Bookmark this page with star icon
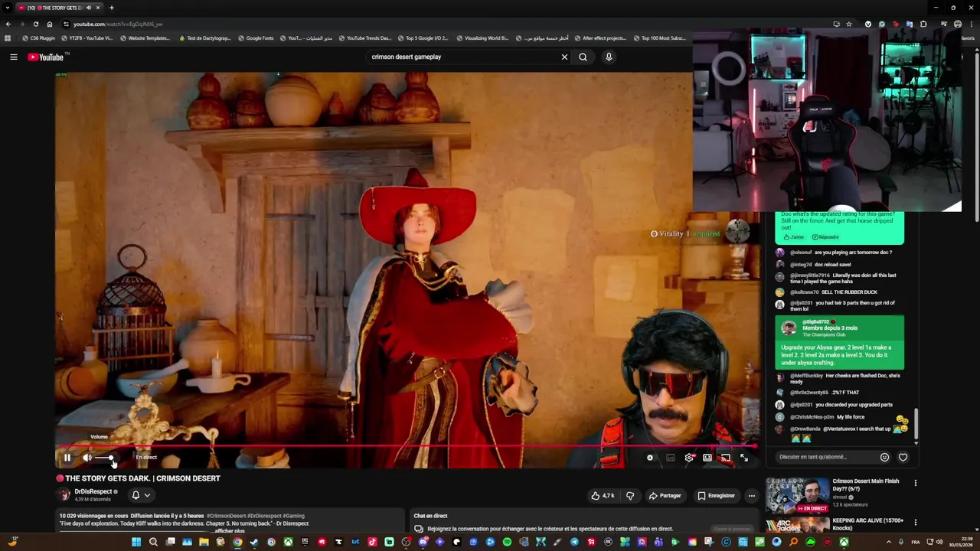This screenshot has width=980, height=551. (x=849, y=24)
